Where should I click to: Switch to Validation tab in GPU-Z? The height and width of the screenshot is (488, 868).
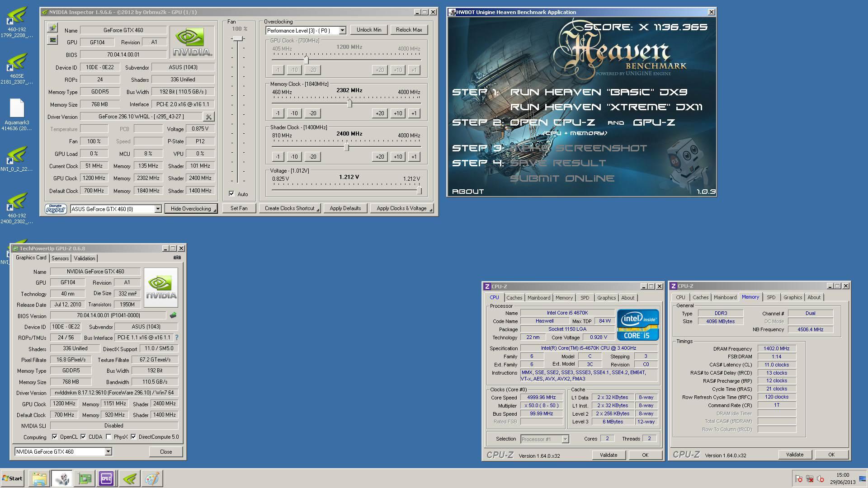point(85,258)
